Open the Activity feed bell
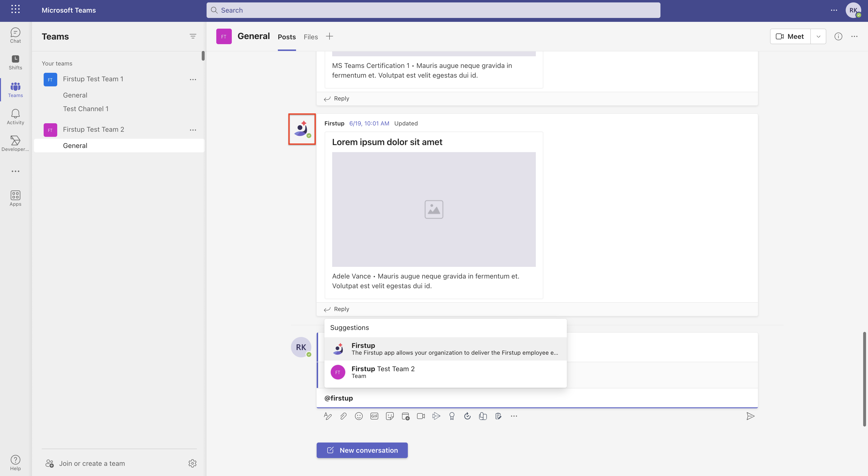The image size is (868, 476). tap(16, 117)
